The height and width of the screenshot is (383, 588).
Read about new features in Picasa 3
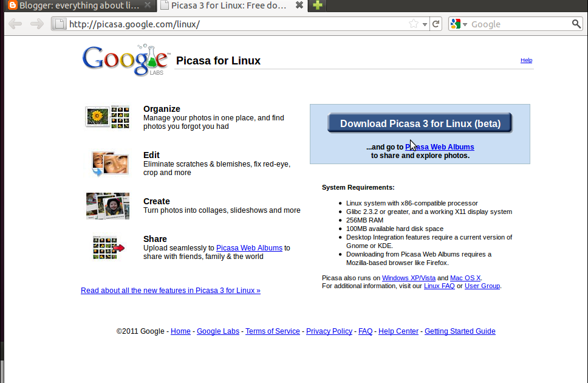pos(171,290)
